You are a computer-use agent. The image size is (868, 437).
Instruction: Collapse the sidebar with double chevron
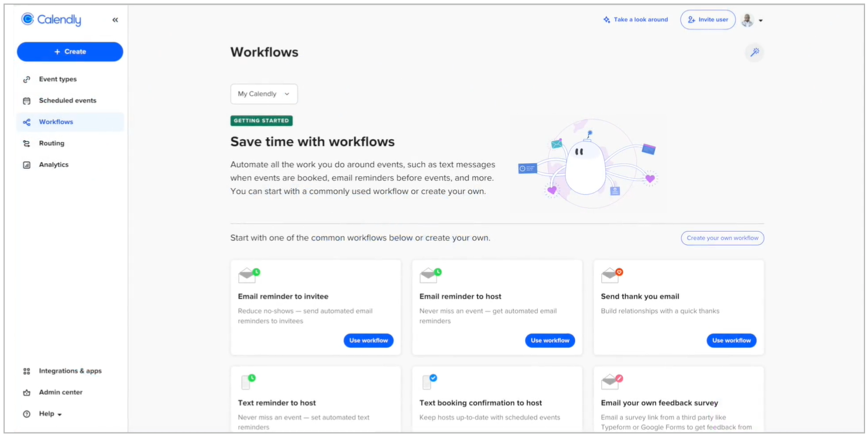[115, 20]
